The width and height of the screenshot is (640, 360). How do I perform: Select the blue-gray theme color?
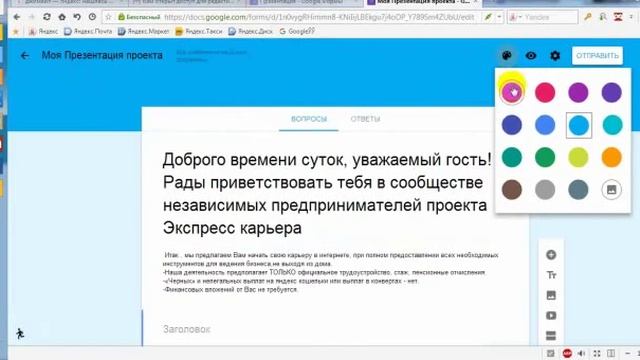(x=578, y=189)
